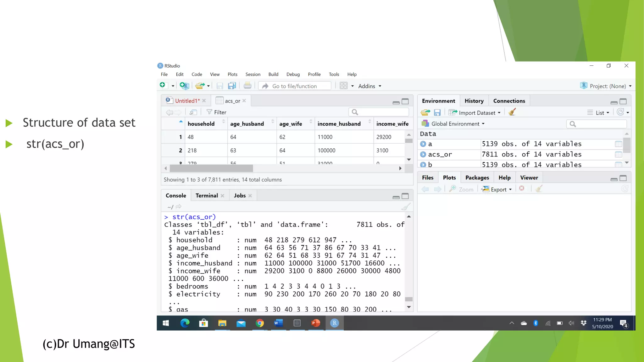Click the save workspace icon

coord(437,112)
